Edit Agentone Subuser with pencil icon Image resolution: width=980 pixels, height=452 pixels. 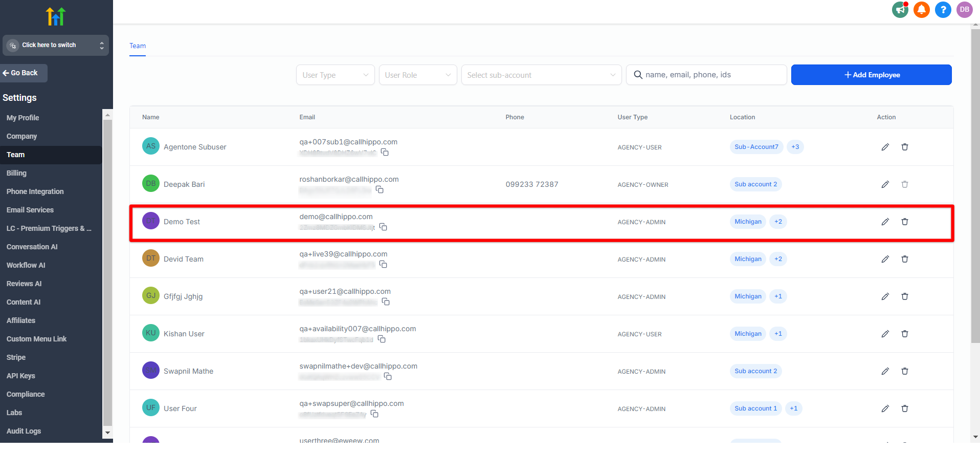tap(885, 147)
